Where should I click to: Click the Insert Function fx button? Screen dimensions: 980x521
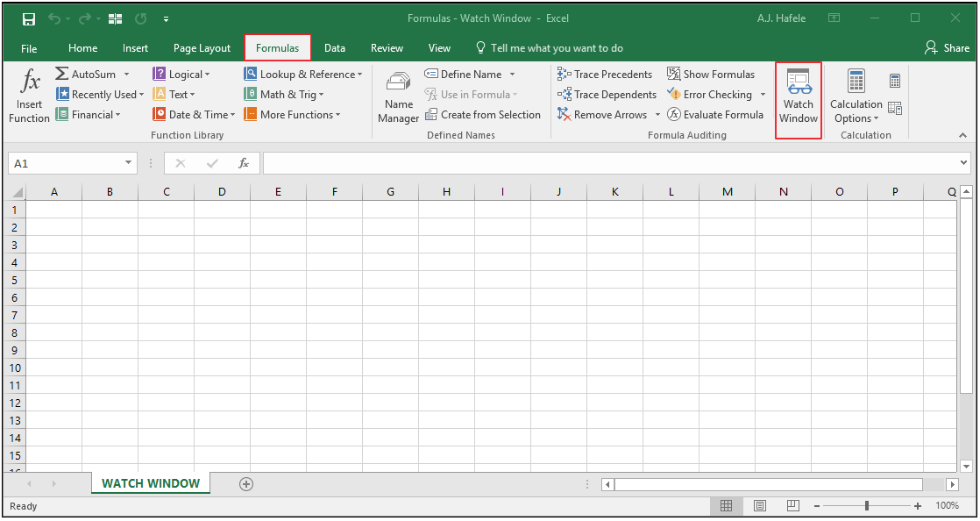point(30,96)
